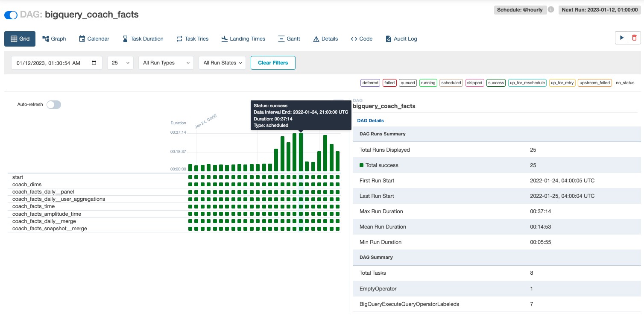Click the up_for_retry status legend

pos(562,83)
